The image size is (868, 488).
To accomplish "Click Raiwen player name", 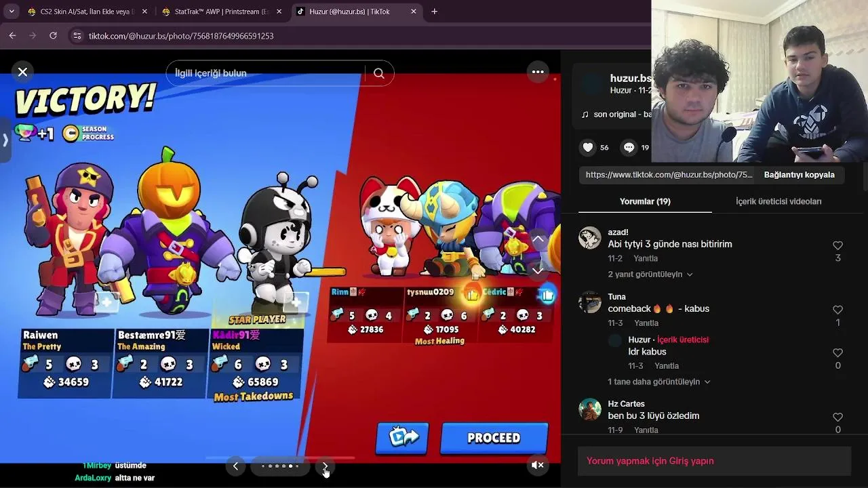I will click(40, 335).
